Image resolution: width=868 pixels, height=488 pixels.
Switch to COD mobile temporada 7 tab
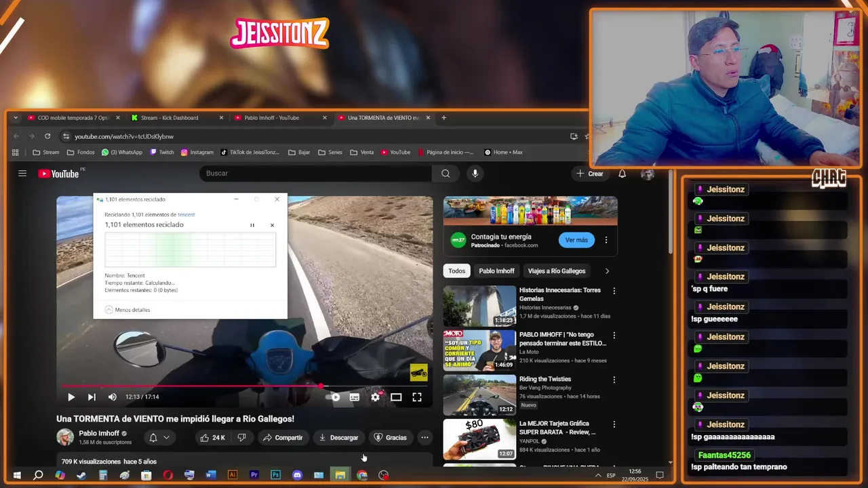click(x=74, y=118)
